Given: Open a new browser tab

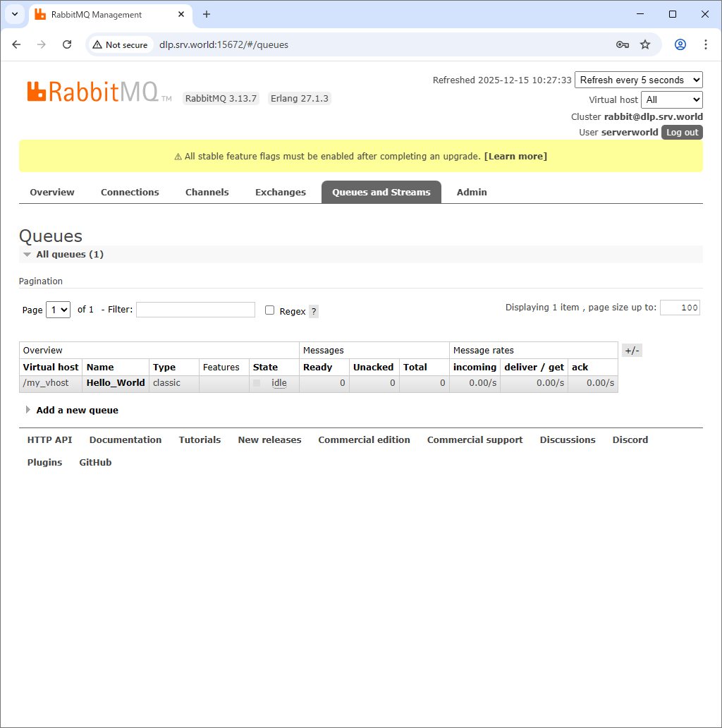Looking at the screenshot, I should pyautogui.click(x=207, y=14).
